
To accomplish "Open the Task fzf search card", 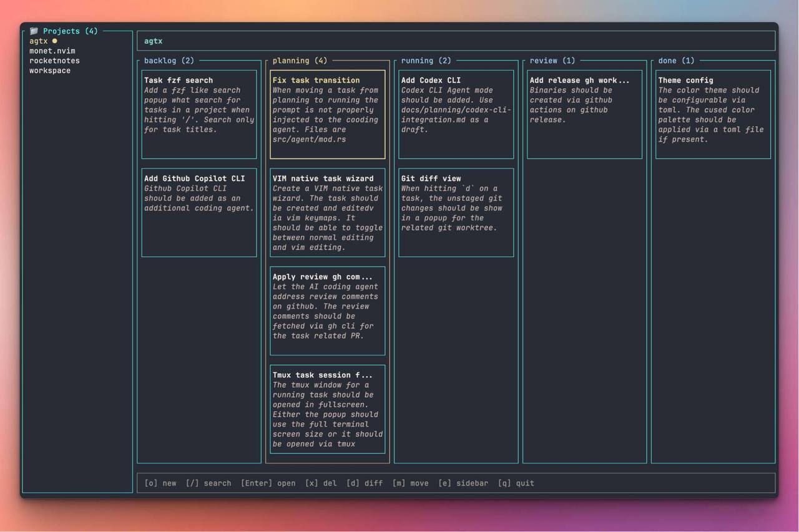I will (199, 114).
